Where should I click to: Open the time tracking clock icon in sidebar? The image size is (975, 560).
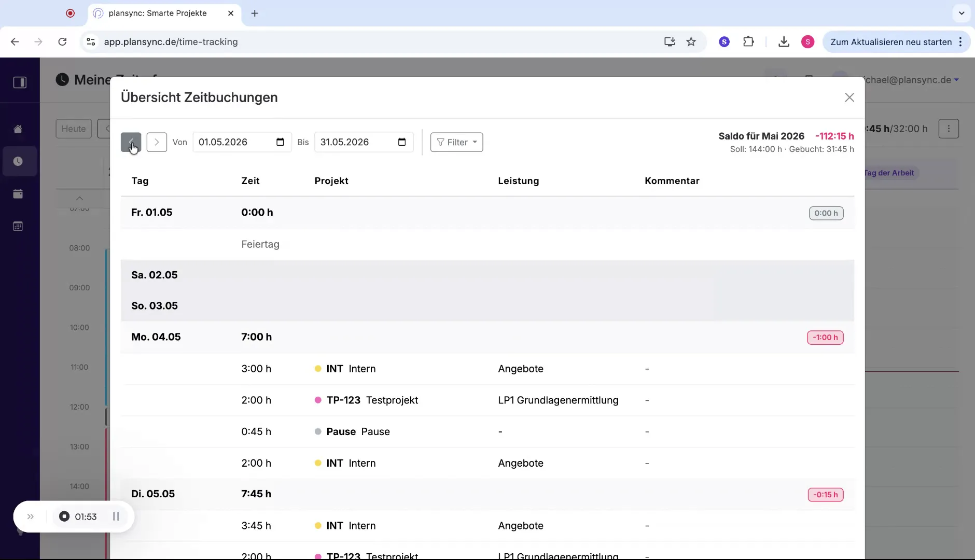point(18,161)
